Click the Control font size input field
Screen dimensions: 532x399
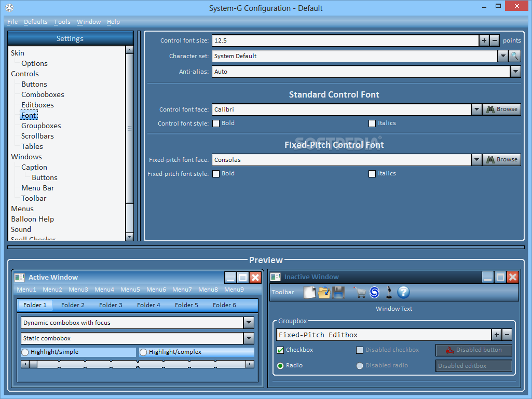tap(345, 40)
